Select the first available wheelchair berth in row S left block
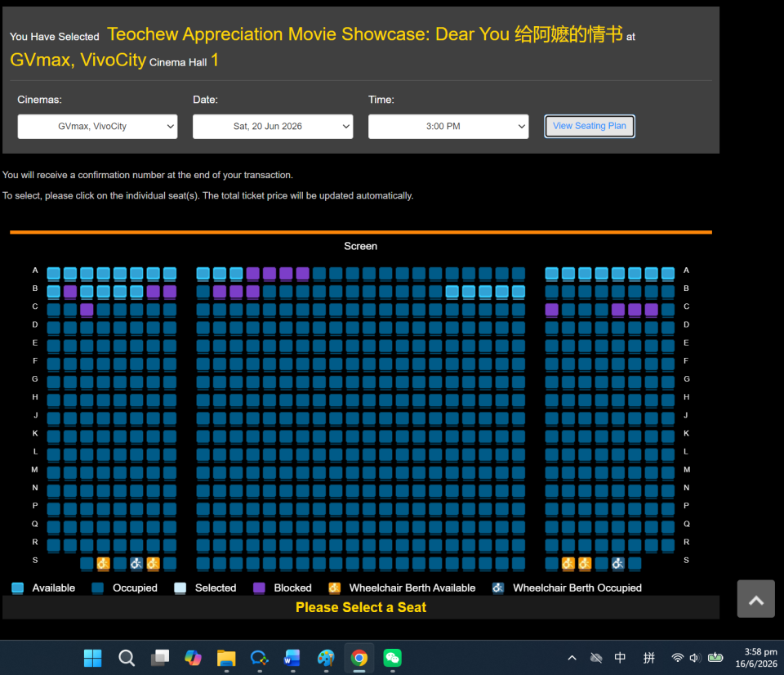This screenshot has height=675, width=784. 104,563
